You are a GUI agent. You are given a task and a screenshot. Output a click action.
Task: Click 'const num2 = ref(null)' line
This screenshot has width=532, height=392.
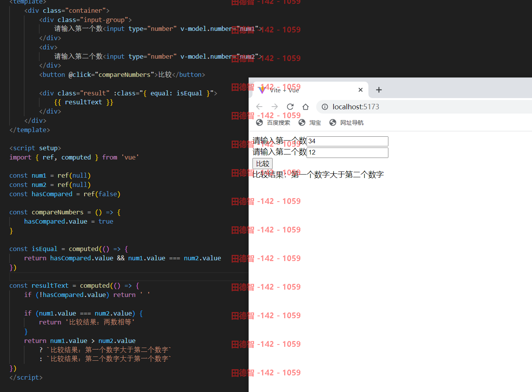click(50, 185)
